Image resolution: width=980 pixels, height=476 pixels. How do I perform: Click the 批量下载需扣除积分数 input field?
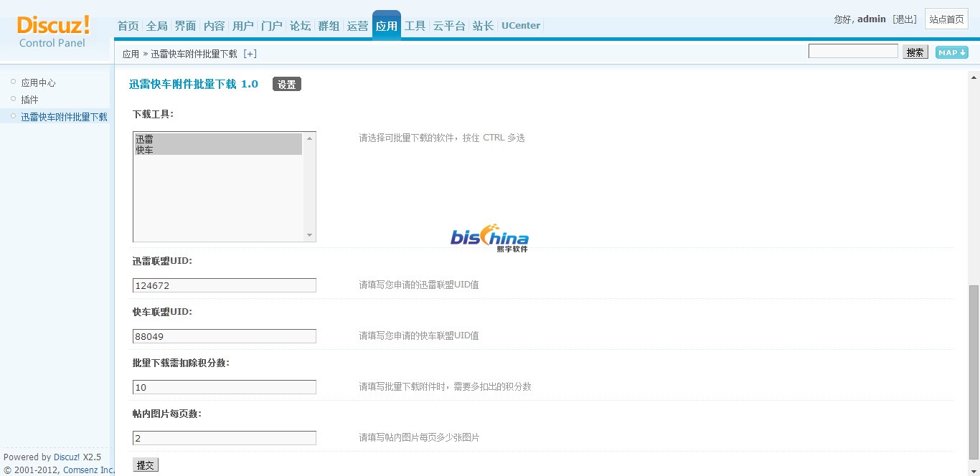pyautogui.click(x=225, y=387)
